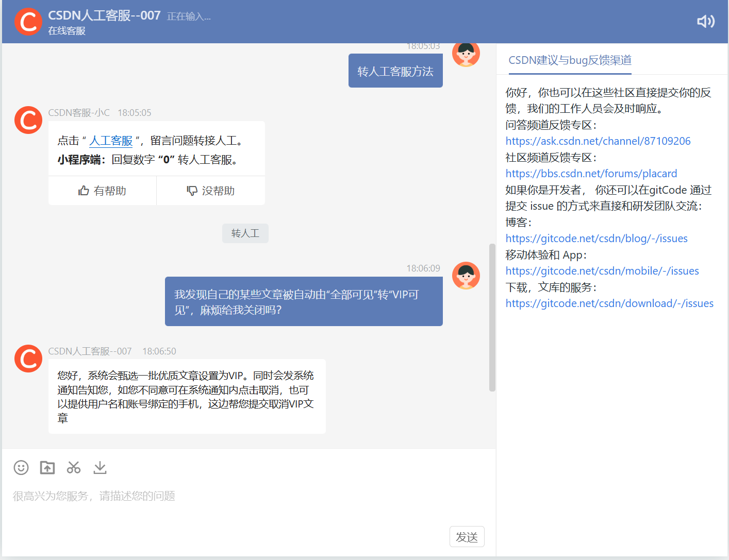This screenshot has height=560, width=729.
Task: Click the 在线客服 header label
Action: coord(67,30)
